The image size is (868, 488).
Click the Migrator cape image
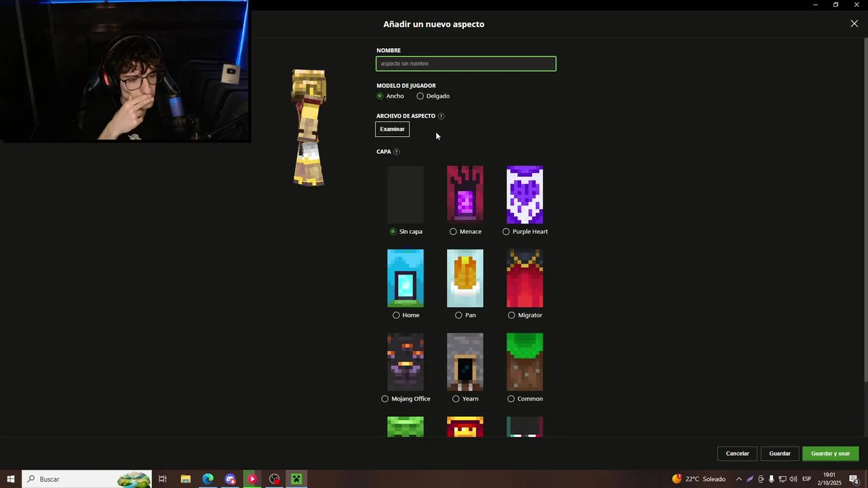tap(525, 279)
